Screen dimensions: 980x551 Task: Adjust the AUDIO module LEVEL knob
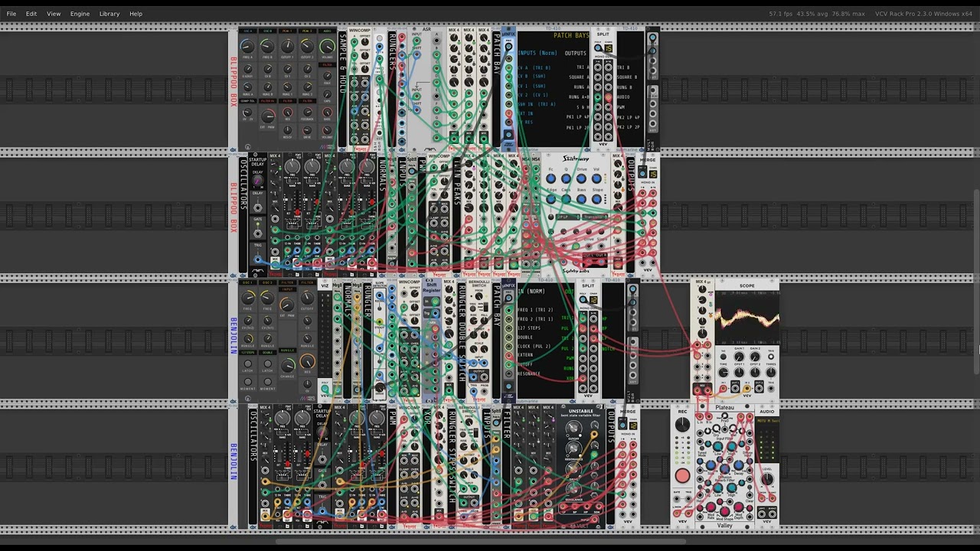pos(767,478)
